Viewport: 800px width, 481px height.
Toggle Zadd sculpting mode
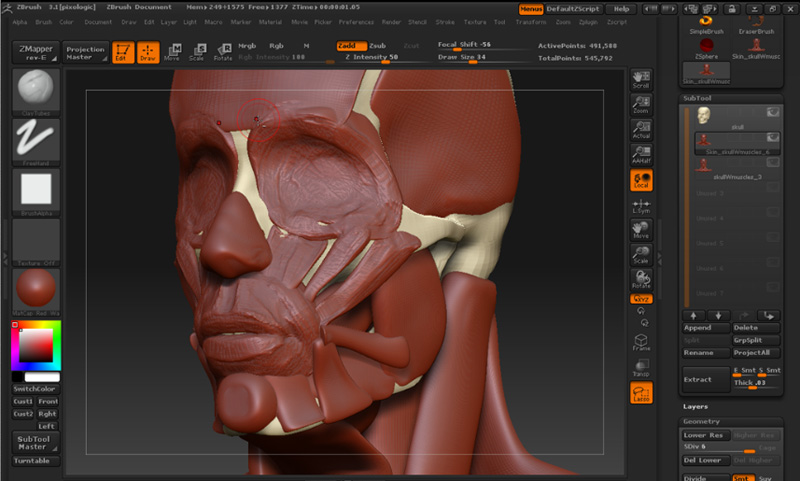352,45
